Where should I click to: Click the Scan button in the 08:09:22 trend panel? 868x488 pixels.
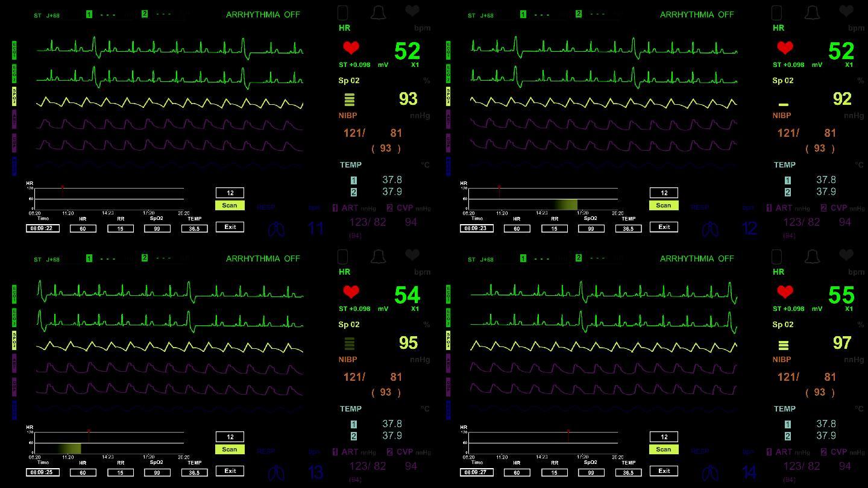click(230, 205)
